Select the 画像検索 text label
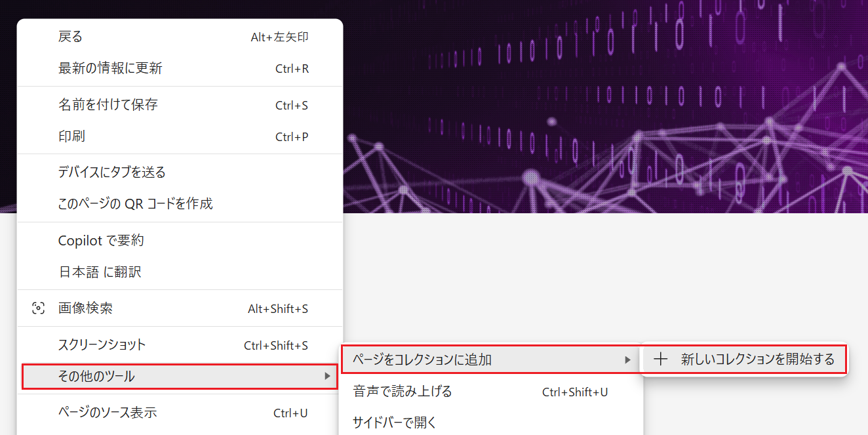Image resolution: width=868 pixels, height=435 pixels. tap(86, 308)
